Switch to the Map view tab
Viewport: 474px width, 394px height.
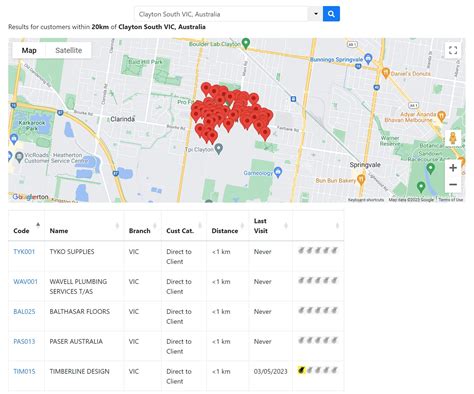[29, 50]
